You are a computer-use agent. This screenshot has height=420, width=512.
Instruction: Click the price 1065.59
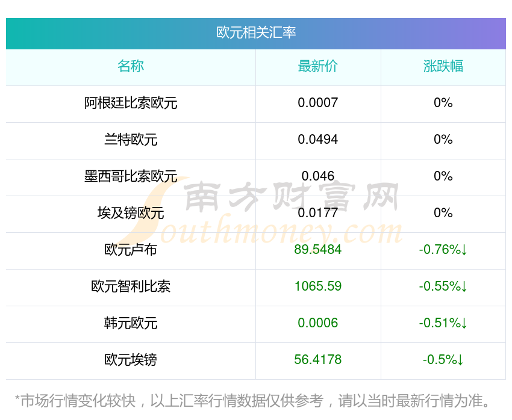(317, 286)
